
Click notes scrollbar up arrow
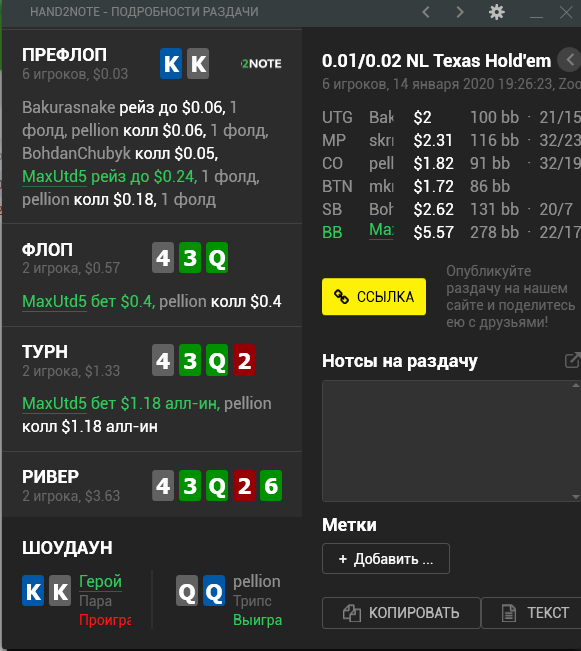[576, 385]
